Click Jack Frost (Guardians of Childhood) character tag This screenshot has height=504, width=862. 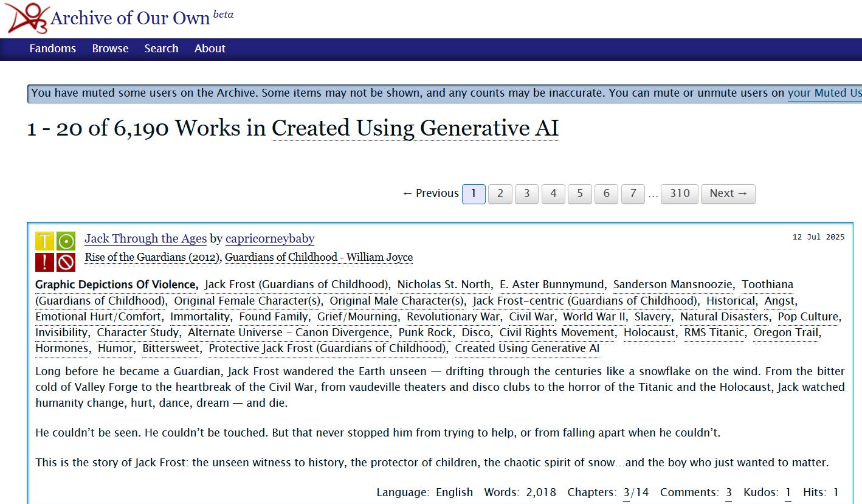[x=297, y=285]
